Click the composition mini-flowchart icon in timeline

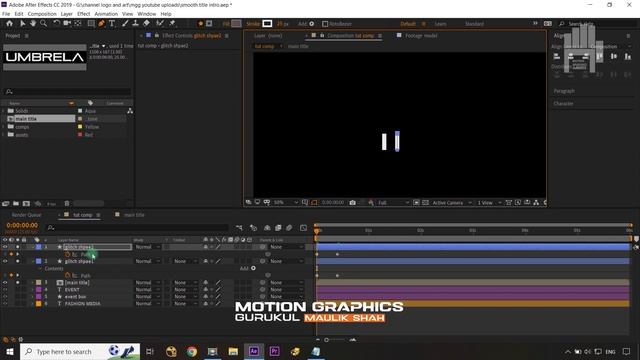[239, 228]
